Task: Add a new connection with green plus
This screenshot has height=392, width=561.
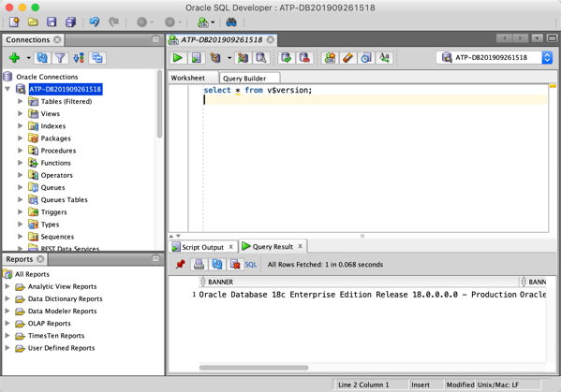Action: pos(14,57)
